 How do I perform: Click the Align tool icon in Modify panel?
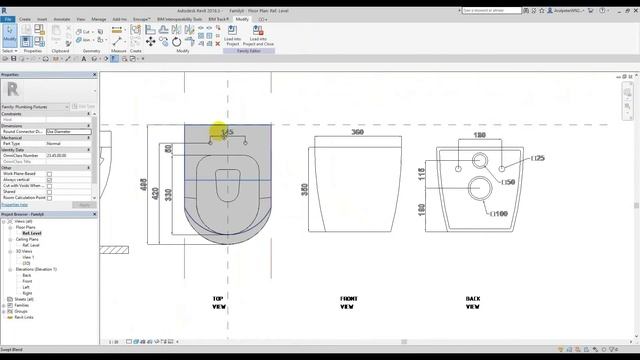coord(150,29)
